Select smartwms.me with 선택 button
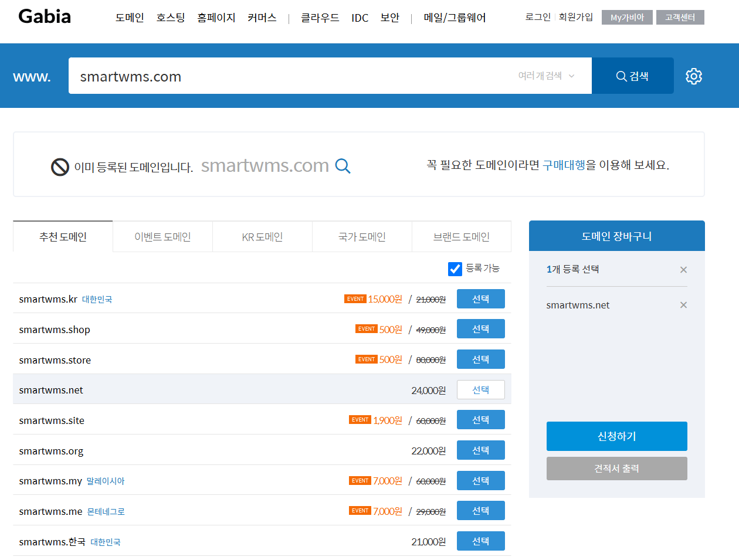This screenshot has height=560, width=739. click(481, 511)
